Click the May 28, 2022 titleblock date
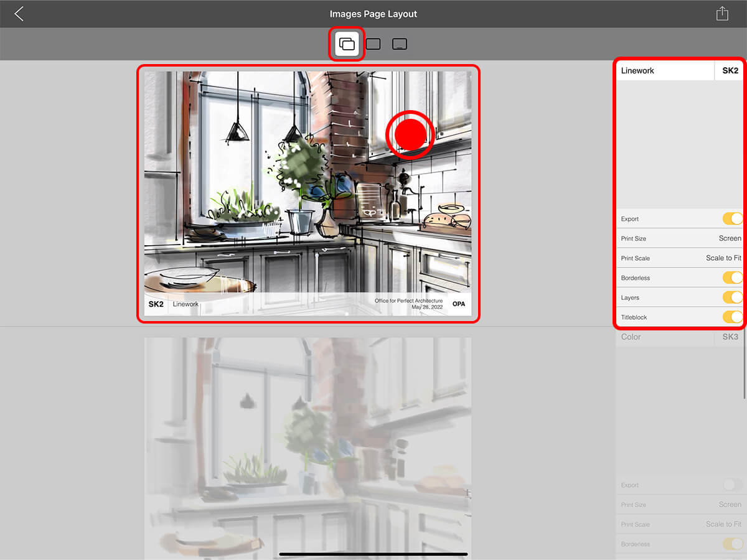Image resolution: width=747 pixels, height=560 pixels. [427, 307]
